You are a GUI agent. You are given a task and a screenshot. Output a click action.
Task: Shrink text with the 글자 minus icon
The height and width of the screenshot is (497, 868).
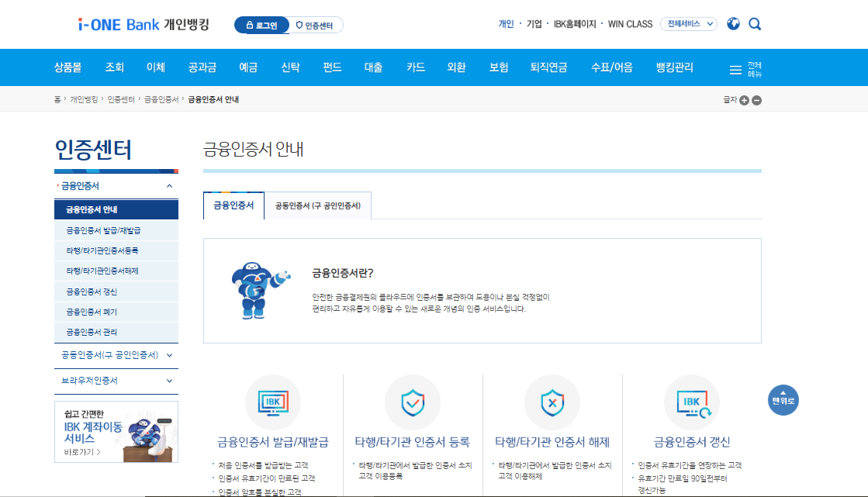pos(756,100)
